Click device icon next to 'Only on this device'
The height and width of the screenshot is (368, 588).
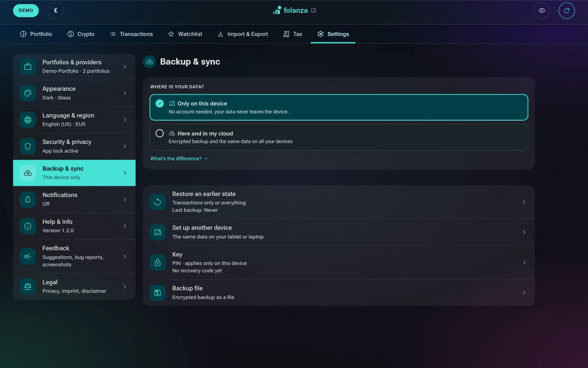pos(172,103)
